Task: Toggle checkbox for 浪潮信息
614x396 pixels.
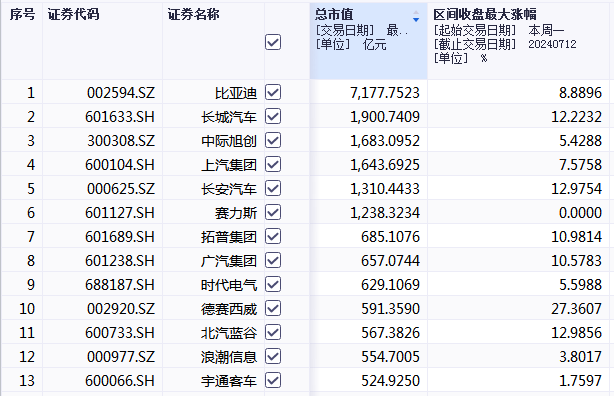Action: click(273, 356)
